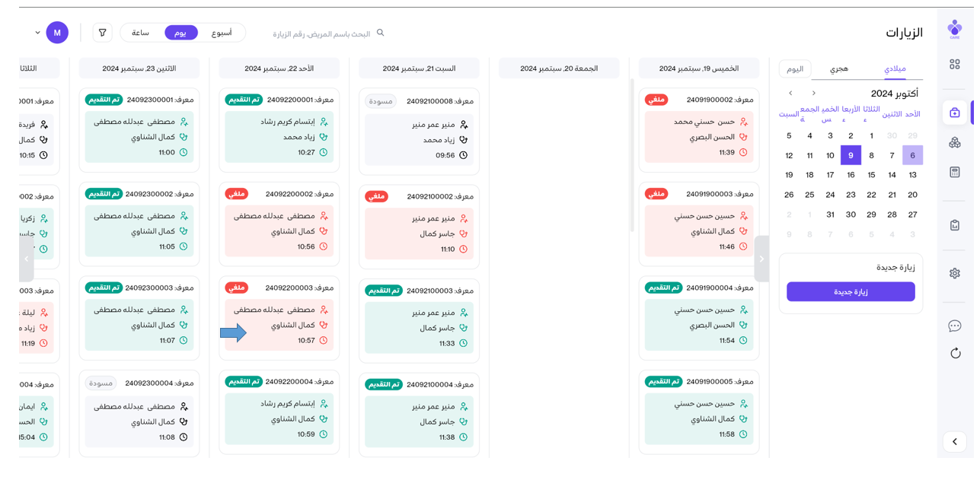Screen dimensions: 980x496
Task: Click the purple new visit (زيارة جديدة) button
Action: [851, 291]
